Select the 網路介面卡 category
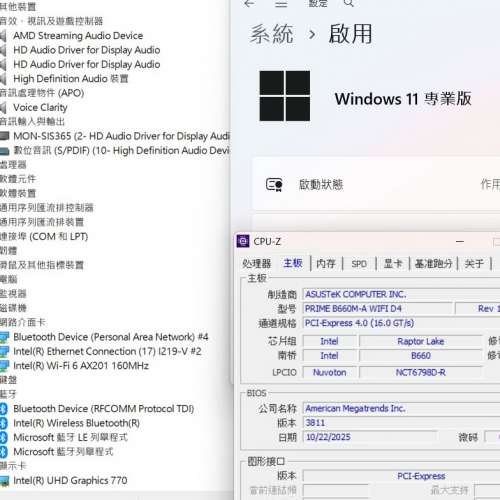The width and height of the screenshot is (500, 500). pos(23,322)
